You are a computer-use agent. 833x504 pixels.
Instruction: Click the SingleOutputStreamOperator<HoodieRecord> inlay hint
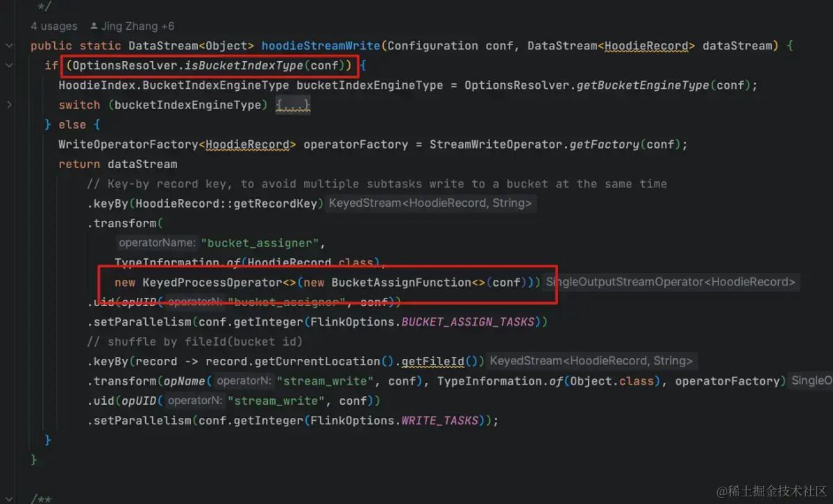click(671, 283)
